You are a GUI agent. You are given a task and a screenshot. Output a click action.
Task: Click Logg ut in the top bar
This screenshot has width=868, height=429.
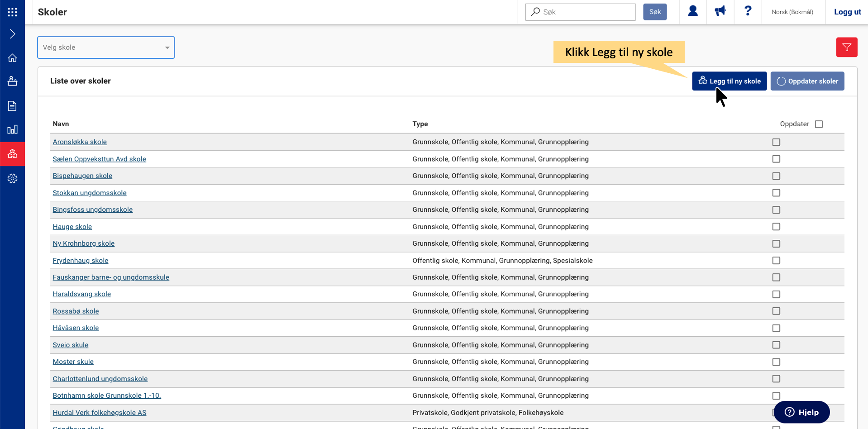tap(847, 12)
